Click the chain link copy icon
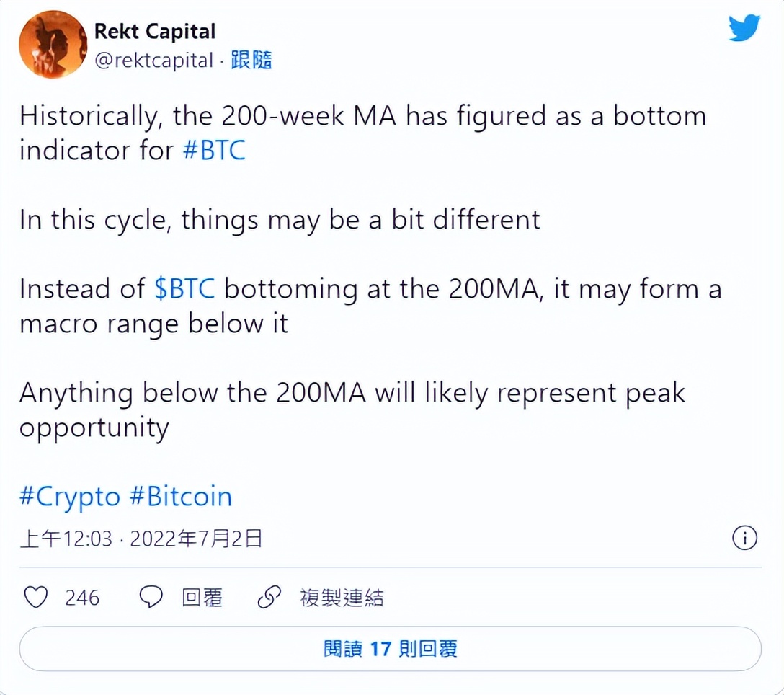784x695 pixels. pos(269,597)
